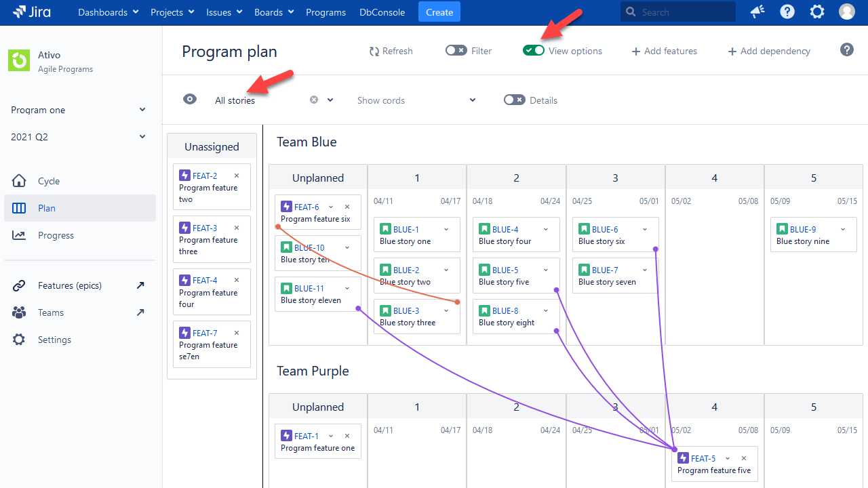Enable the Filter toggle

click(455, 50)
